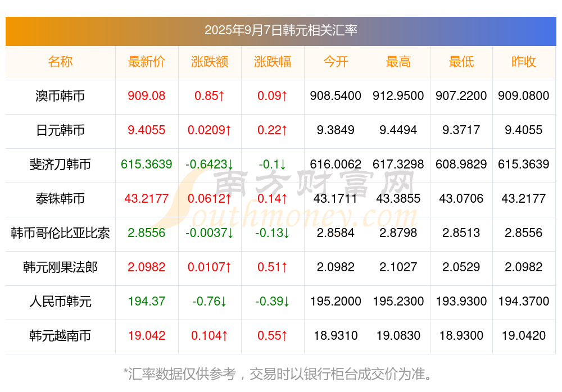Select the green change percent "-0.1↓"

[x=273, y=165]
